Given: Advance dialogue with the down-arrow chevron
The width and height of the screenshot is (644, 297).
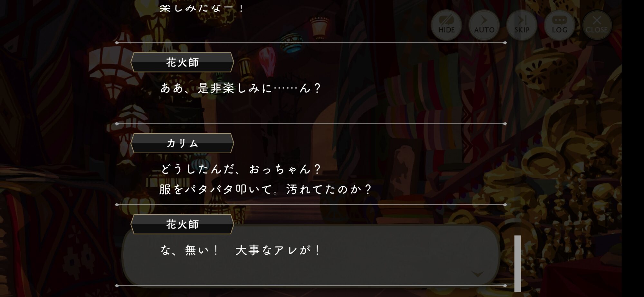Looking at the screenshot, I should pos(478,274).
